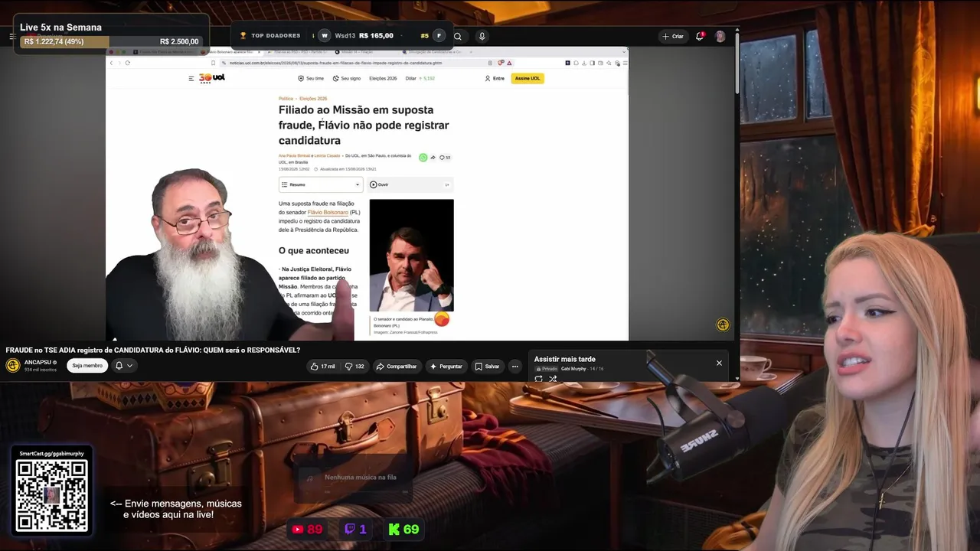Click the Nenhuma música na fila widget
980x551 pixels.
(x=353, y=479)
